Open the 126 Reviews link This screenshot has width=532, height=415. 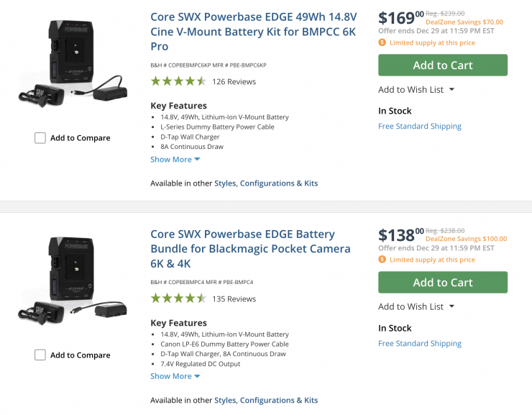[234, 82]
